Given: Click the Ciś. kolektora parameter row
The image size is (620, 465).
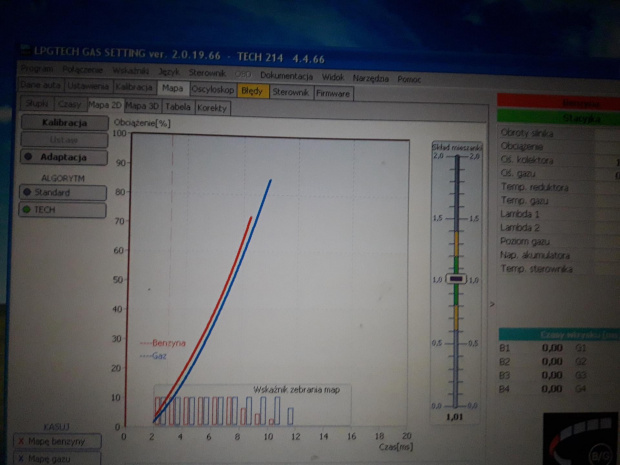Looking at the screenshot, I should [x=558, y=160].
